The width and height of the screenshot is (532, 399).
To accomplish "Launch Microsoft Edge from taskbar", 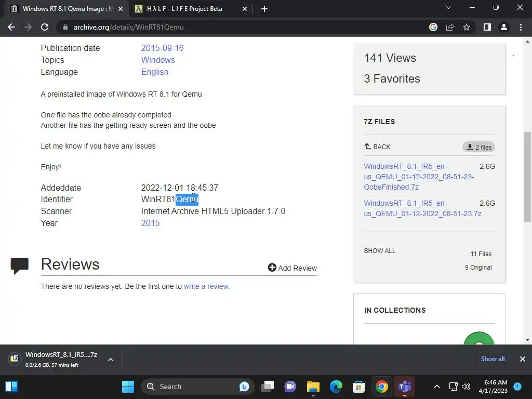I will pyautogui.click(x=336, y=387).
